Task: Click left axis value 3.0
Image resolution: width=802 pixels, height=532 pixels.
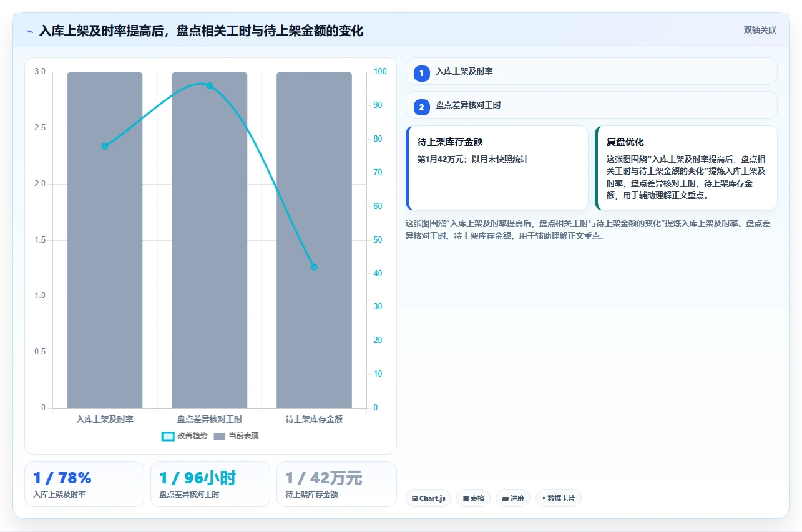Action: tap(40, 72)
